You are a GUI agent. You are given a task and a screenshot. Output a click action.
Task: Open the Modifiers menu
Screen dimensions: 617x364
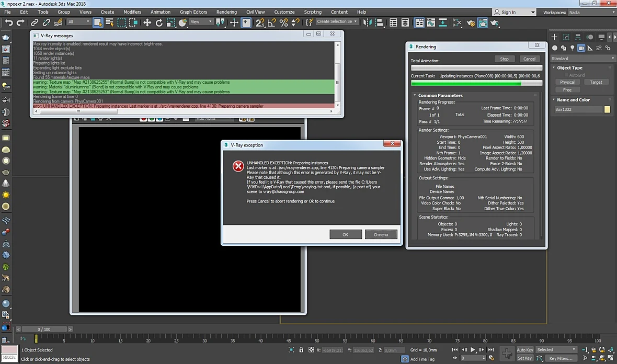point(132,12)
